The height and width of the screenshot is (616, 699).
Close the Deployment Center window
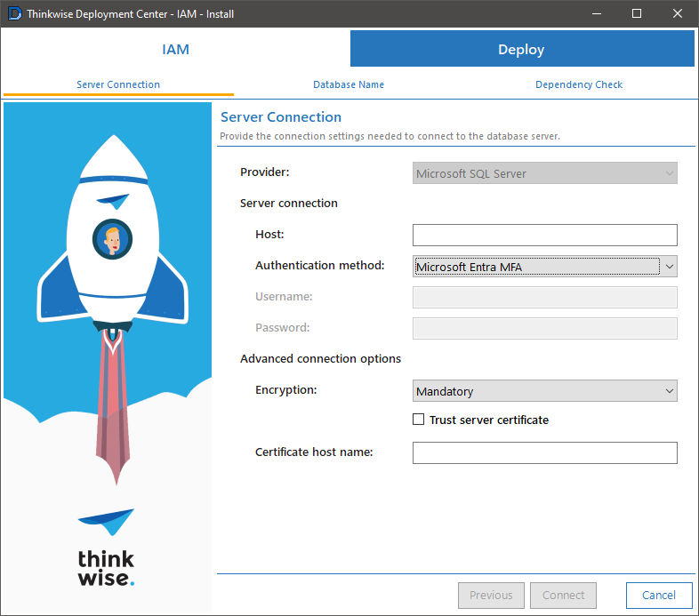(678, 14)
